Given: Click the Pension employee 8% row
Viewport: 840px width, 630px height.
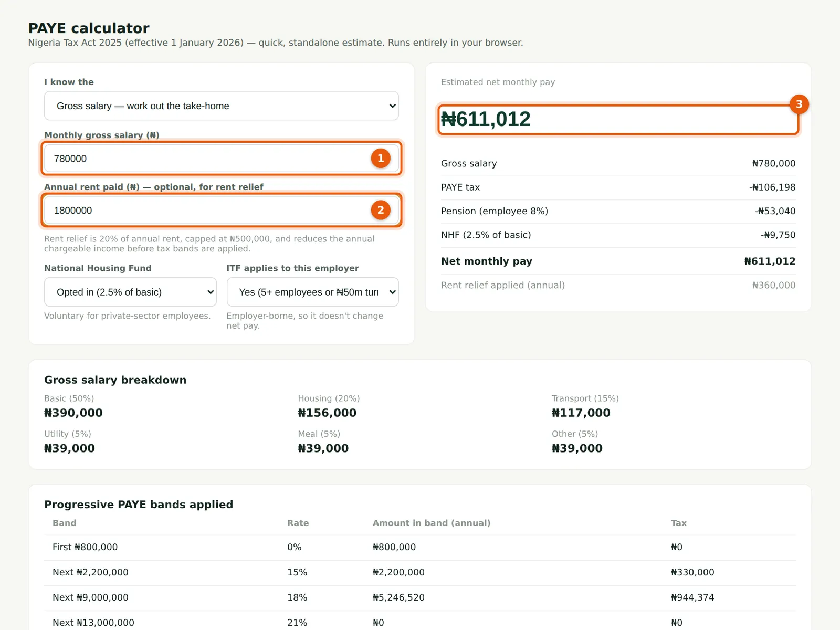Looking at the screenshot, I should pyautogui.click(x=618, y=211).
